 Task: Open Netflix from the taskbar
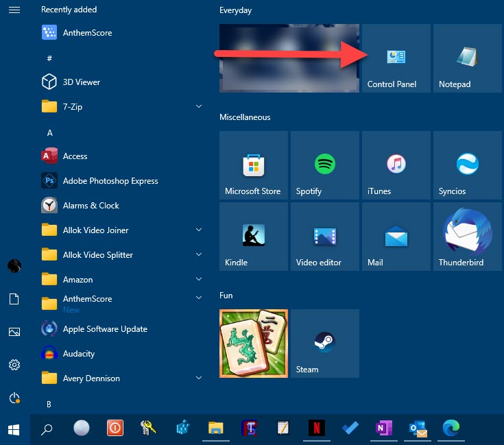(317, 429)
